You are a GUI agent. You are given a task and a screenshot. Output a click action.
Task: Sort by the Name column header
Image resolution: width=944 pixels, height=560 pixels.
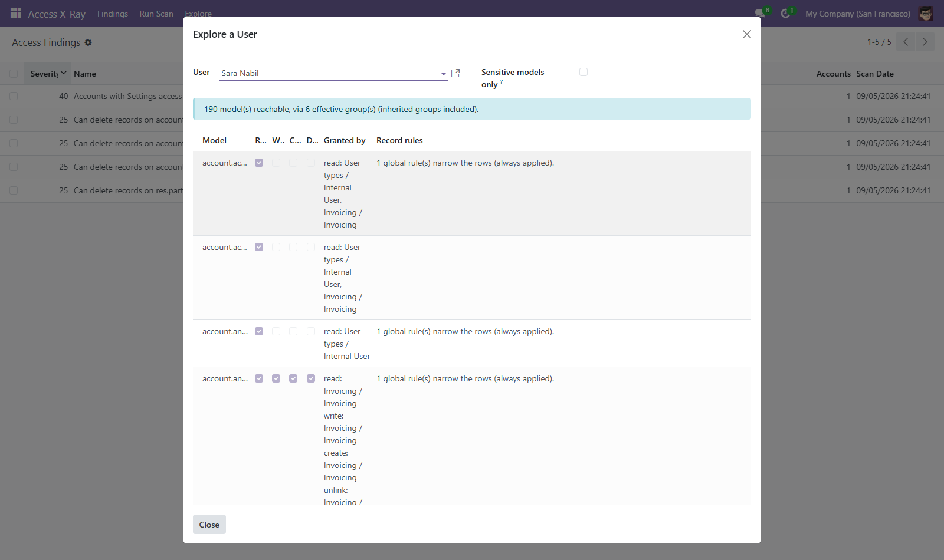pos(85,74)
